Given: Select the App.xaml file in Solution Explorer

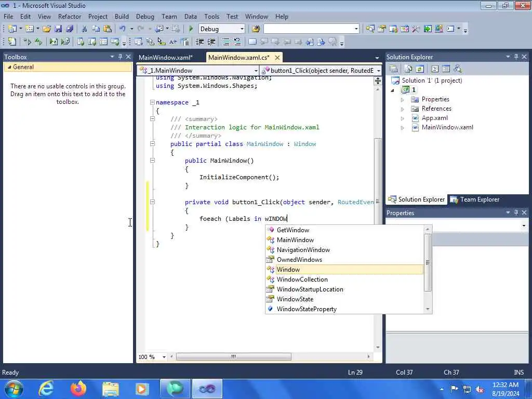Looking at the screenshot, I should pos(434,118).
